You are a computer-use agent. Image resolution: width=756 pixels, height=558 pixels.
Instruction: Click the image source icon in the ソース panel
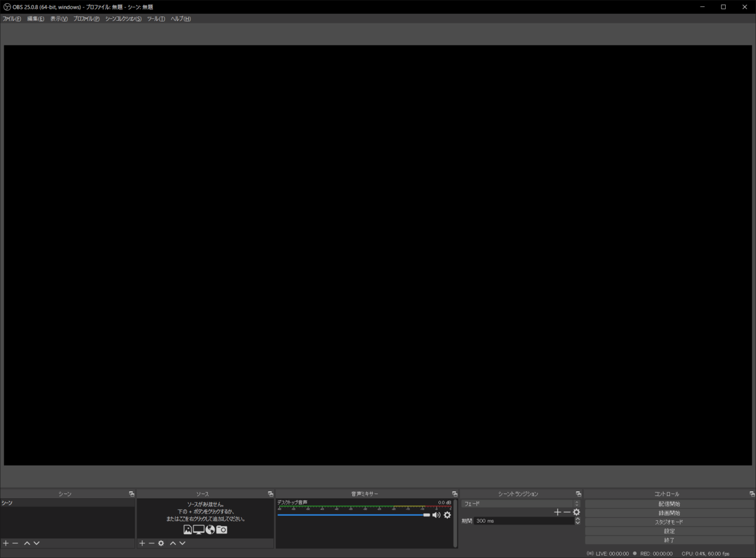(188, 530)
